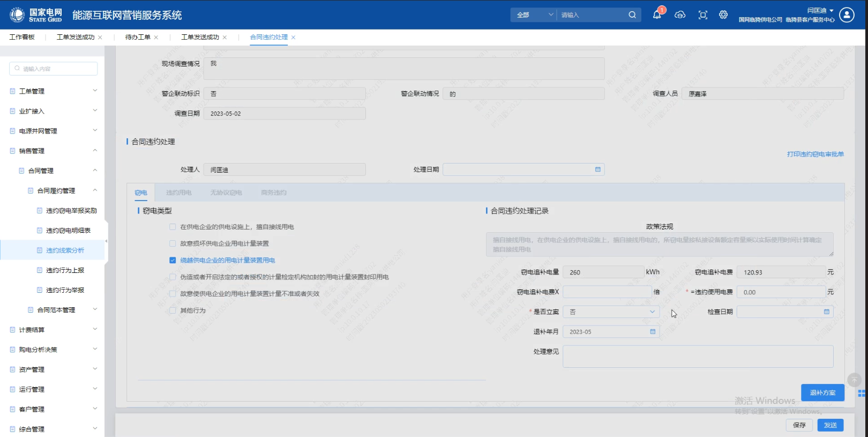Toggle fullscreen mode icon
The width and height of the screenshot is (868, 437).
(x=703, y=15)
